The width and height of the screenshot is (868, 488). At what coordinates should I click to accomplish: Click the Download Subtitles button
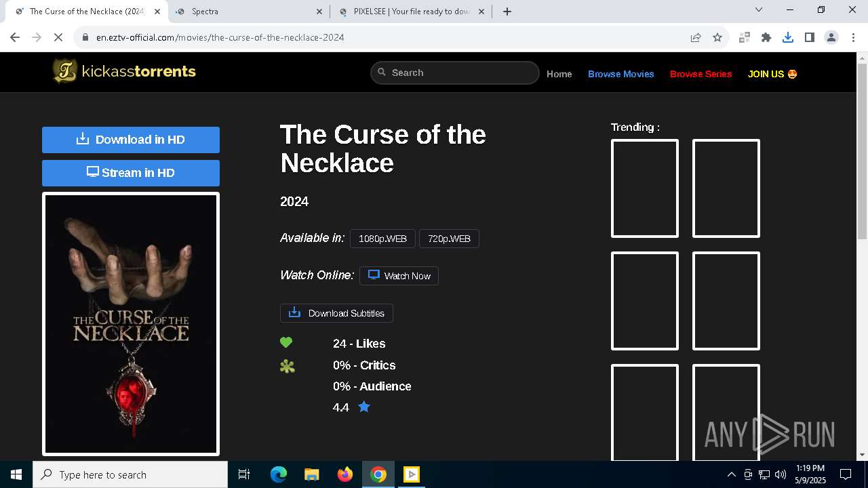coord(336,313)
